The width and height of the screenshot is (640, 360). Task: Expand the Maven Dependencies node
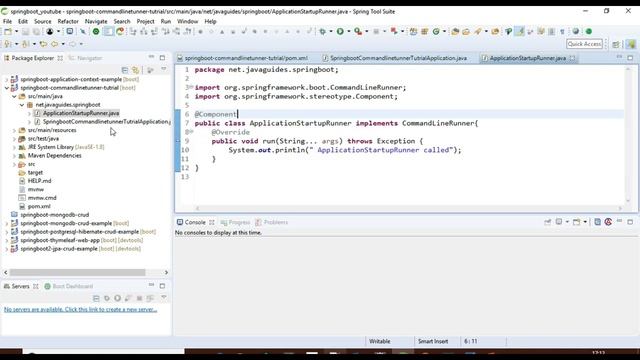pos(14,156)
